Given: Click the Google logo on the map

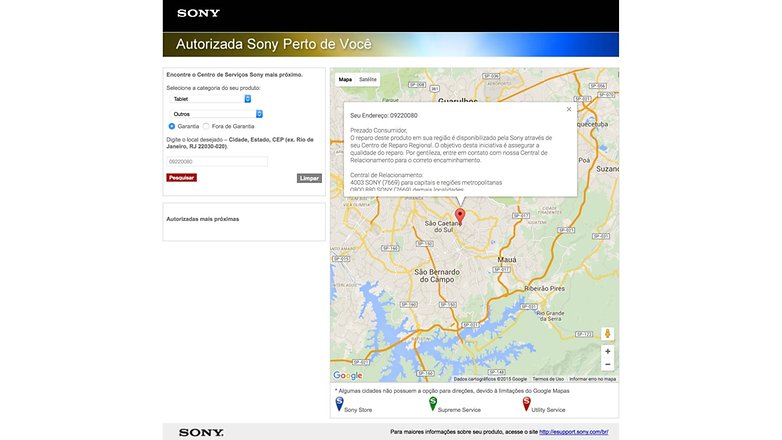Looking at the screenshot, I should tap(348, 375).
